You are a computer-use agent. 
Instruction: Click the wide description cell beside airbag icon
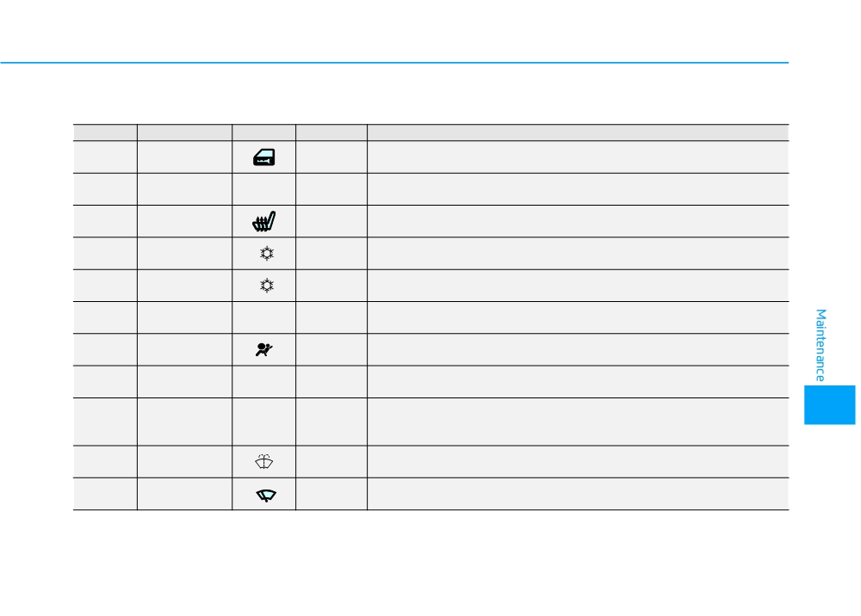[x=579, y=349]
